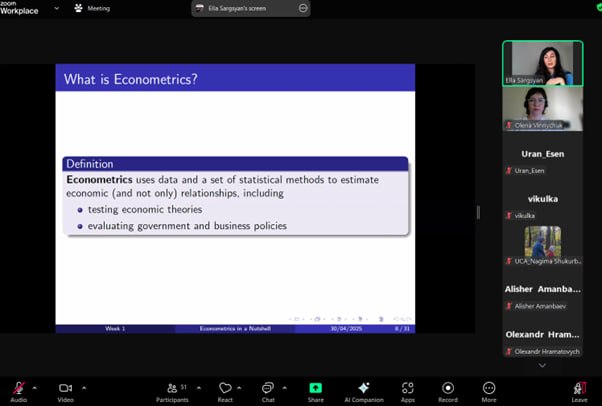602x406 pixels.
Task: Click the slide date in footer
Action: click(346, 329)
